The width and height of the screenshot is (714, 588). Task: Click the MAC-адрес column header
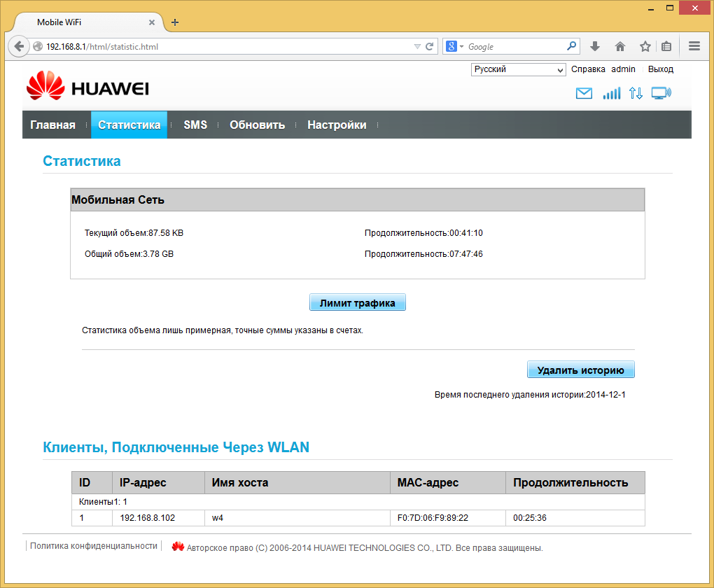(x=448, y=483)
